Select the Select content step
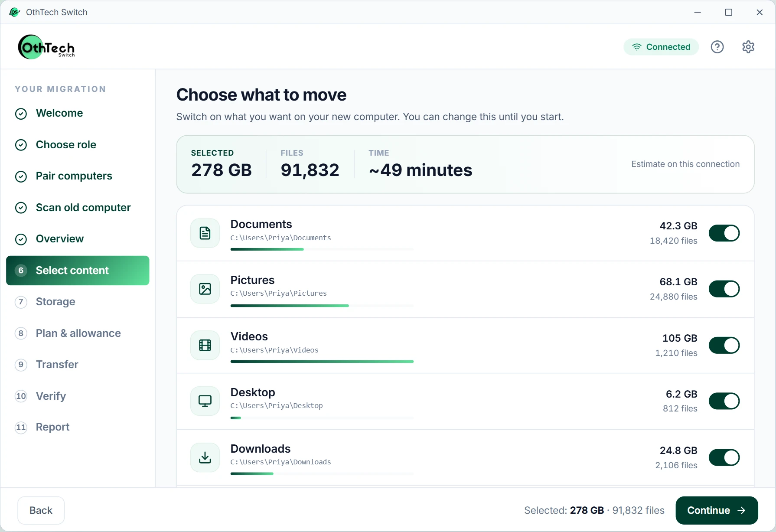The width and height of the screenshot is (776, 532). [78, 271]
